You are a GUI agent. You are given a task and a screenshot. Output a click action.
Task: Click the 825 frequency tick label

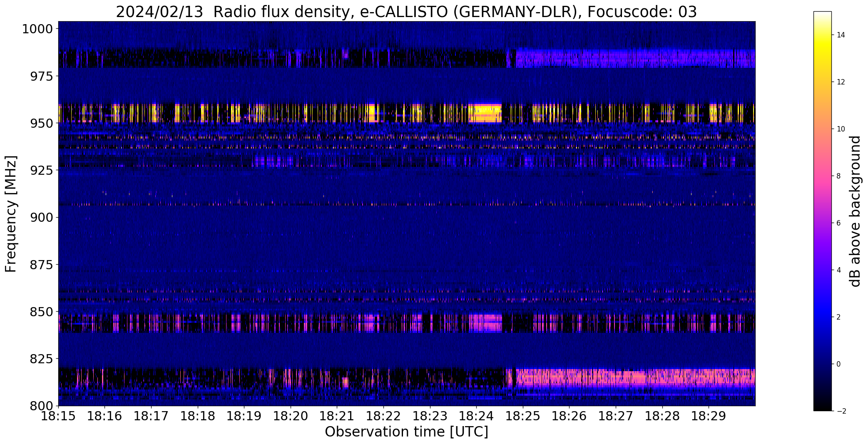click(41, 359)
